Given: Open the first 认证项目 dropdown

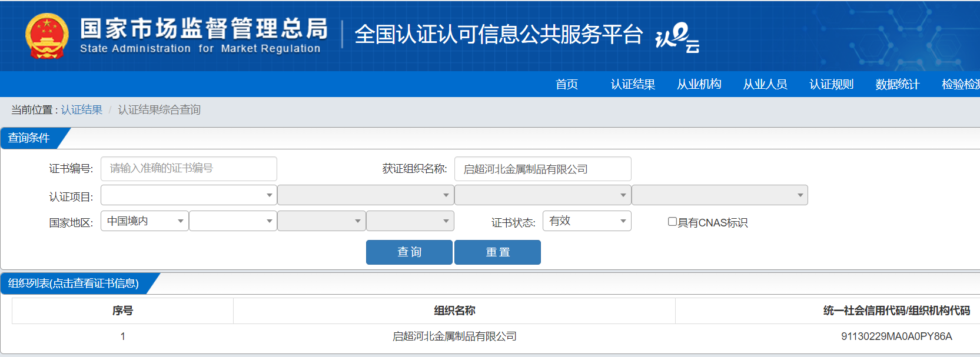Looking at the screenshot, I should tap(189, 195).
